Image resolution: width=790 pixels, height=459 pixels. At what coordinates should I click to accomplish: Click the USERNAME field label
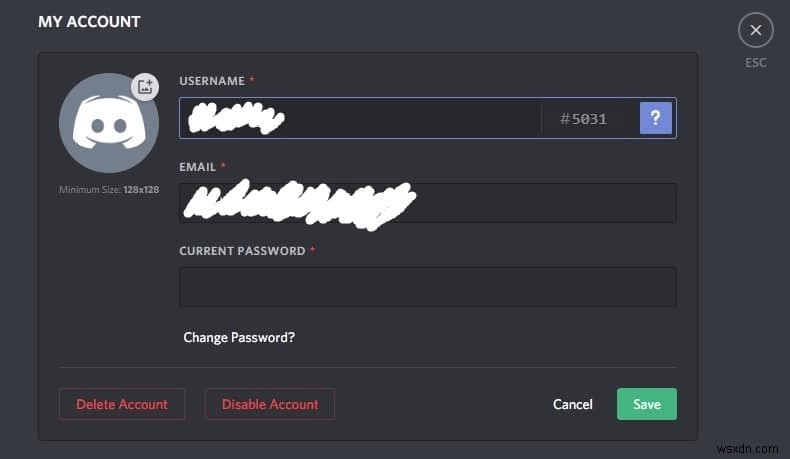pyautogui.click(x=211, y=80)
